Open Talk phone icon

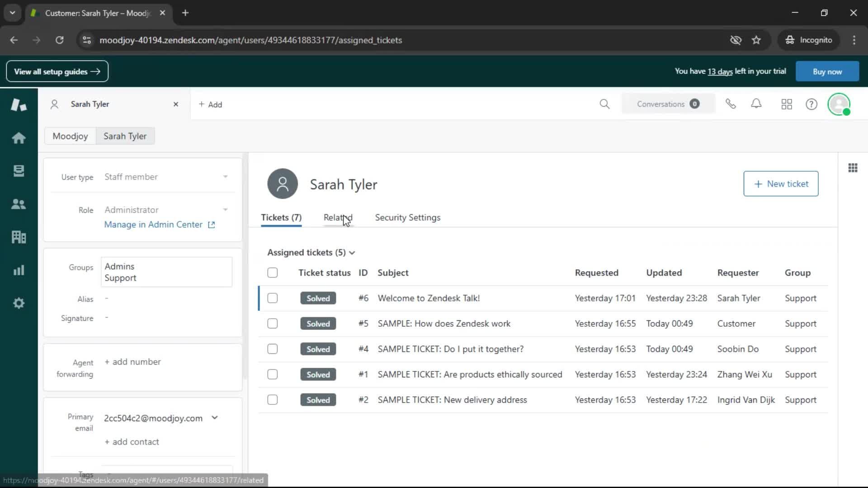[731, 104]
